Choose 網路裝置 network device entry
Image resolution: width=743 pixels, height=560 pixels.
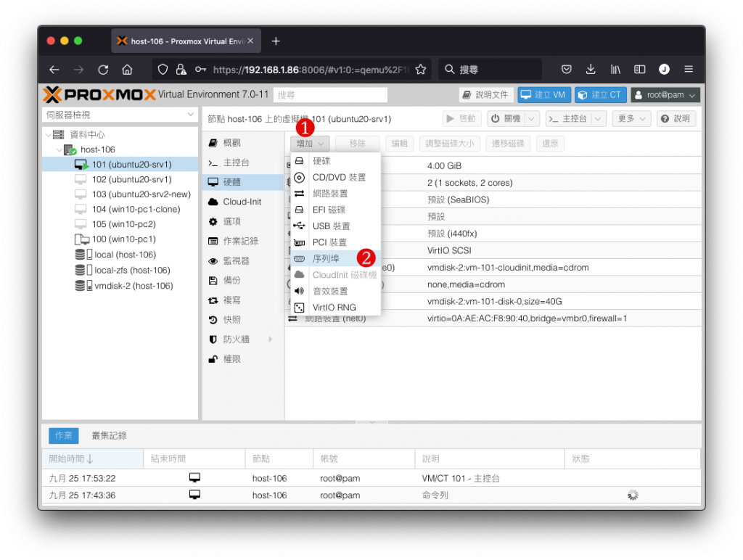pyautogui.click(x=335, y=193)
